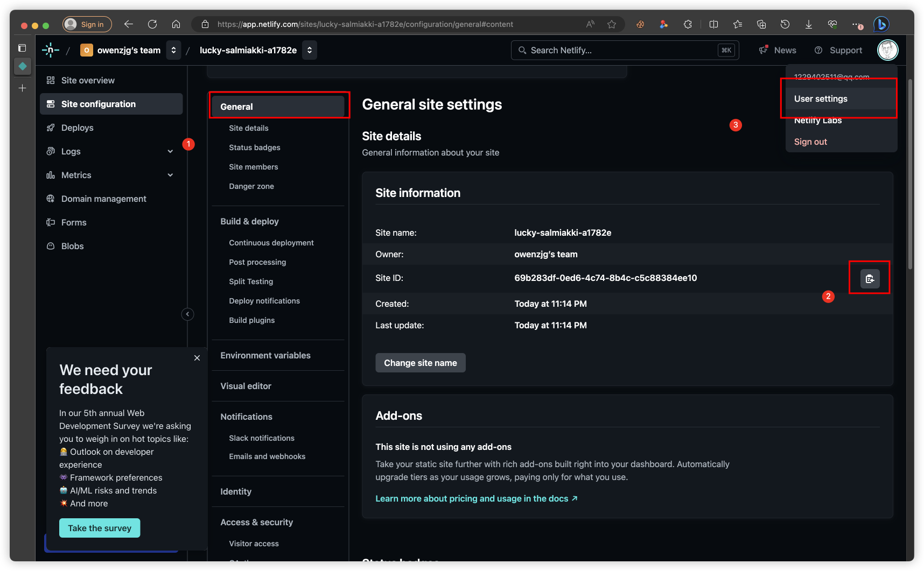
Task: Click Change site name button
Action: pyautogui.click(x=420, y=363)
